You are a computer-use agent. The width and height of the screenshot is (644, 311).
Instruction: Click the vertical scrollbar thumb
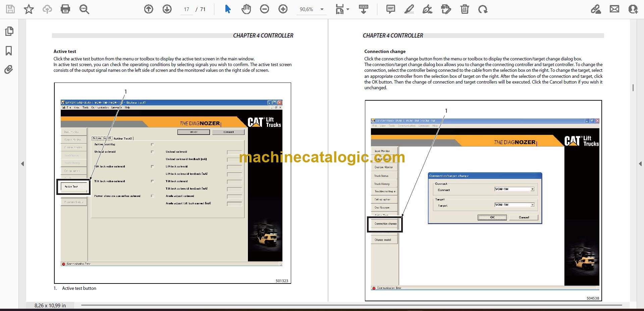coord(633,88)
